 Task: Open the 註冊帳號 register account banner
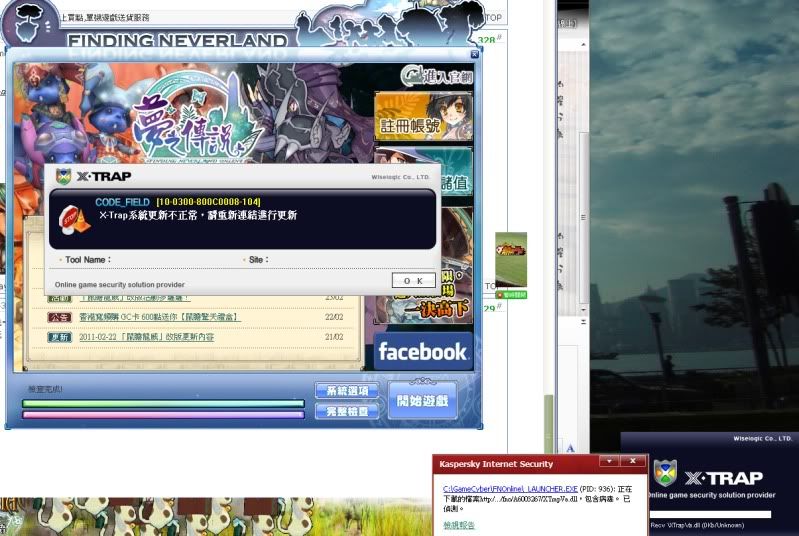coord(423,116)
